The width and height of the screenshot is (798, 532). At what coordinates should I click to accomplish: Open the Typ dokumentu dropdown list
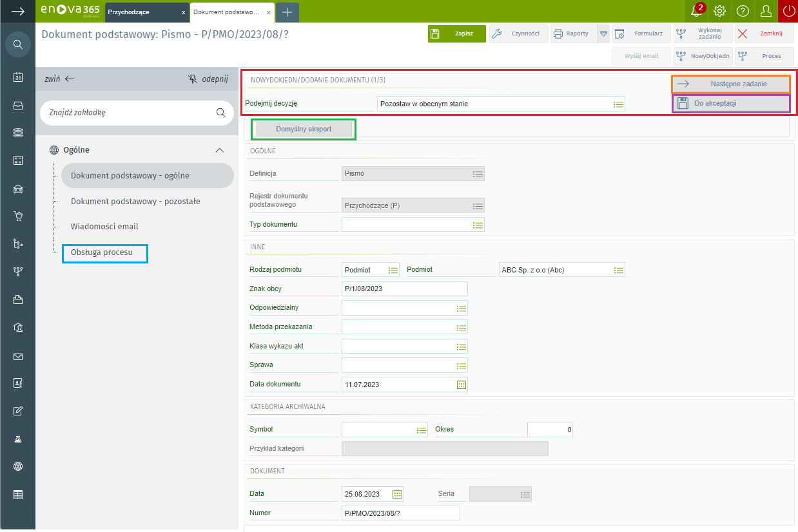tap(477, 225)
